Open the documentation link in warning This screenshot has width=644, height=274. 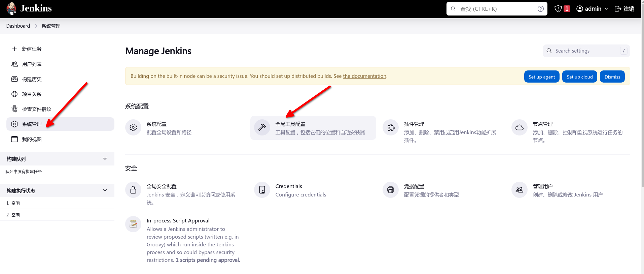364,76
